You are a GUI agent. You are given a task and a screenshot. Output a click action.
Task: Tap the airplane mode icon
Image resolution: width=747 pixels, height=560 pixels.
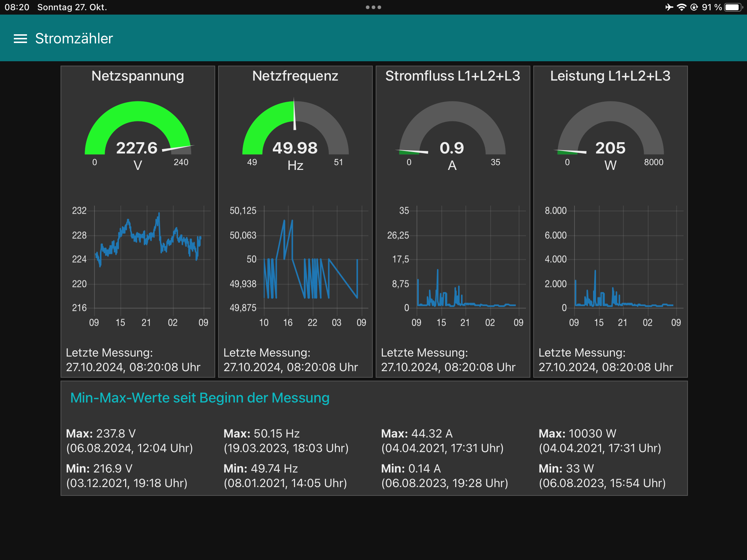point(669,7)
